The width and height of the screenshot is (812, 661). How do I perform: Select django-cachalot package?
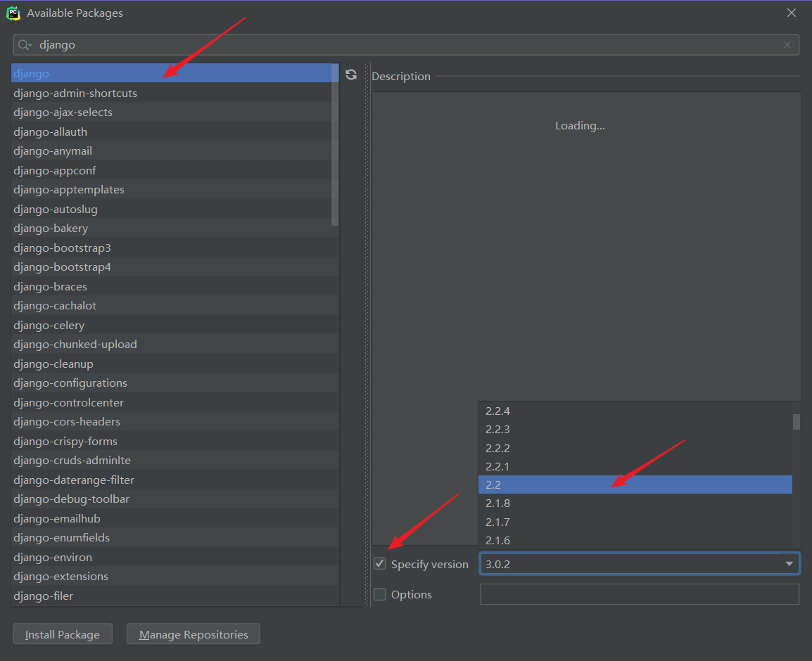[175, 306]
